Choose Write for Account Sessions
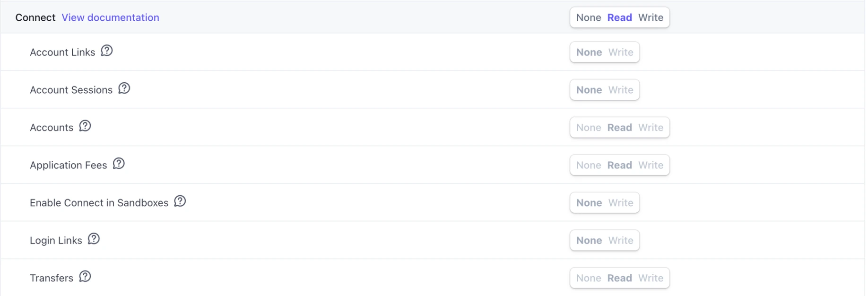Viewport: 868px width, 296px height. (x=621, y=90)
